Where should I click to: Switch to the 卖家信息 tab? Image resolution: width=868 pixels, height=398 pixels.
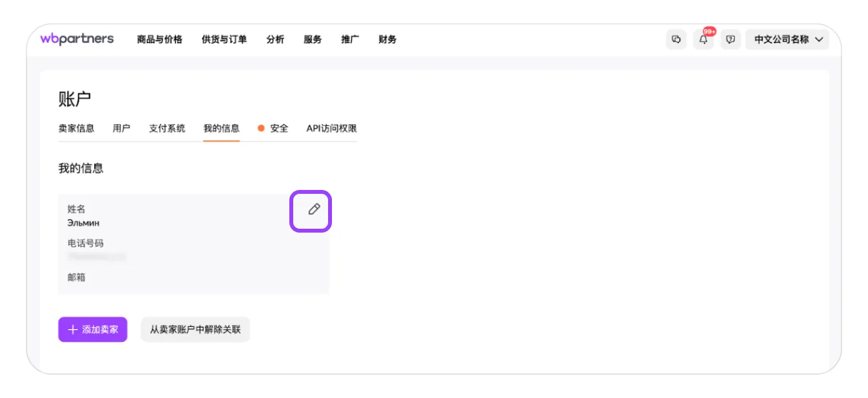(x=76, y=128)
